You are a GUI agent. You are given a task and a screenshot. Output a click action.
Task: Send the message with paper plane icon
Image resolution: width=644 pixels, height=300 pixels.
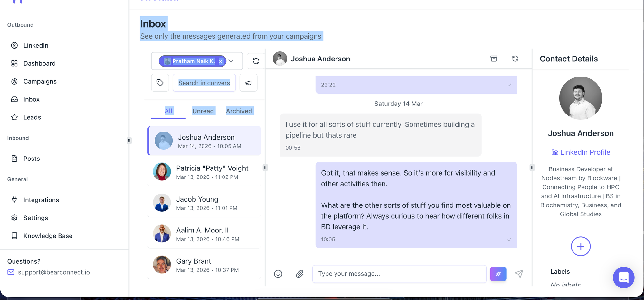click(519, 274)
